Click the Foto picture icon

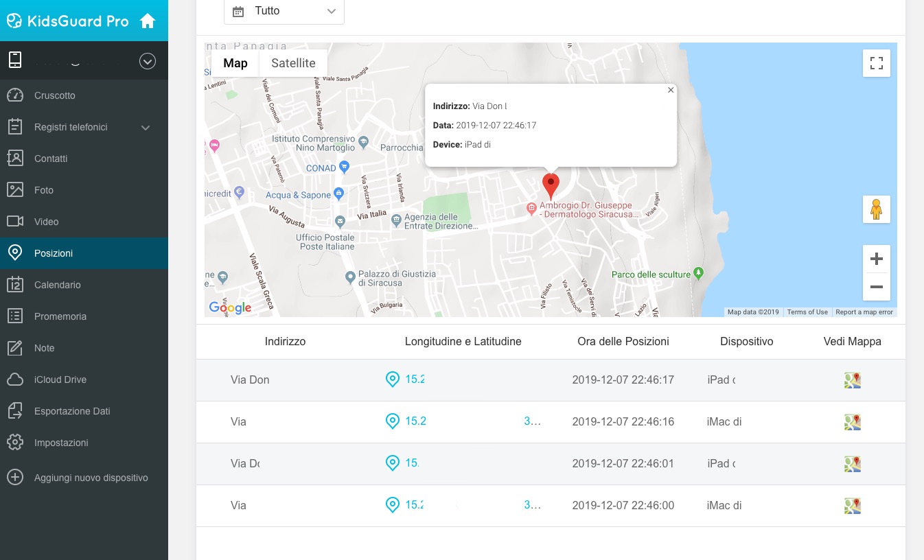coord(15,190)
